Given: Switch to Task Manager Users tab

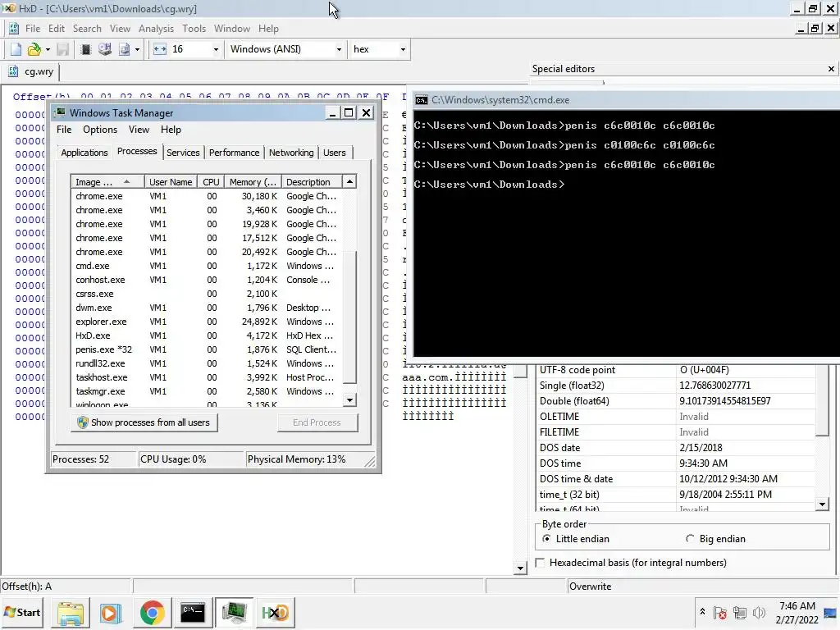Looking at the screenshot, I should (x=335, y=153).
